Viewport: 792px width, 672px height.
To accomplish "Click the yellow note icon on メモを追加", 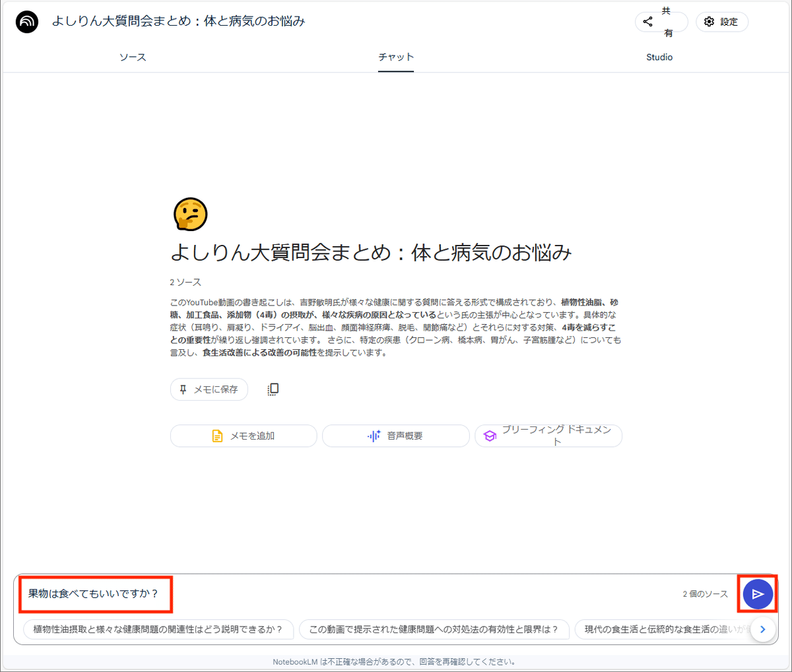I will 218,436.
